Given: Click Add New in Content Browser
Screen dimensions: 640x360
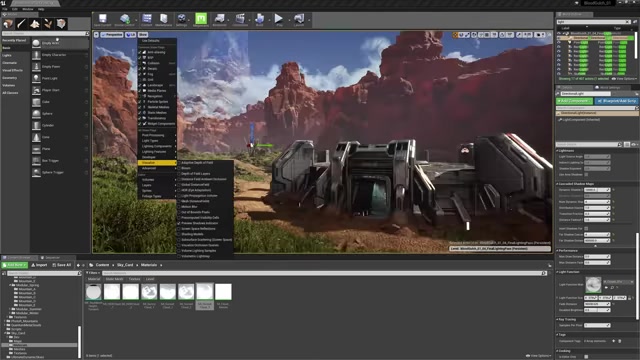Looking at the screenshot, I should [x=15, y=265].
